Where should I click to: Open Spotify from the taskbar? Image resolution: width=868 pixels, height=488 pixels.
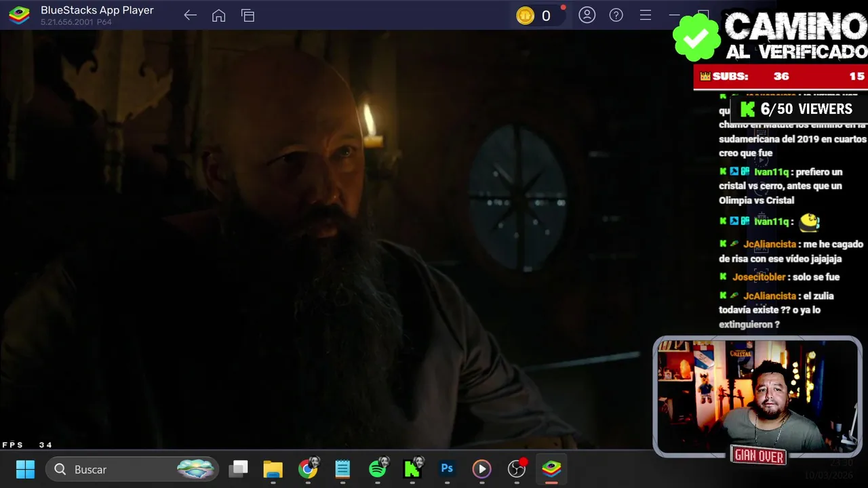[x=378, y=468]
